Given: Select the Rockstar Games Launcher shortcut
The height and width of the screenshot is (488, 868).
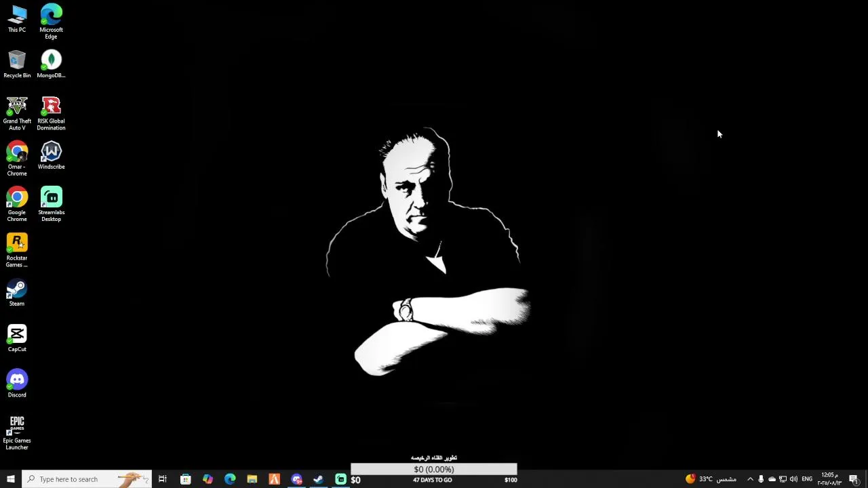Looking at the screenshot, I should [x=17, y=250].
